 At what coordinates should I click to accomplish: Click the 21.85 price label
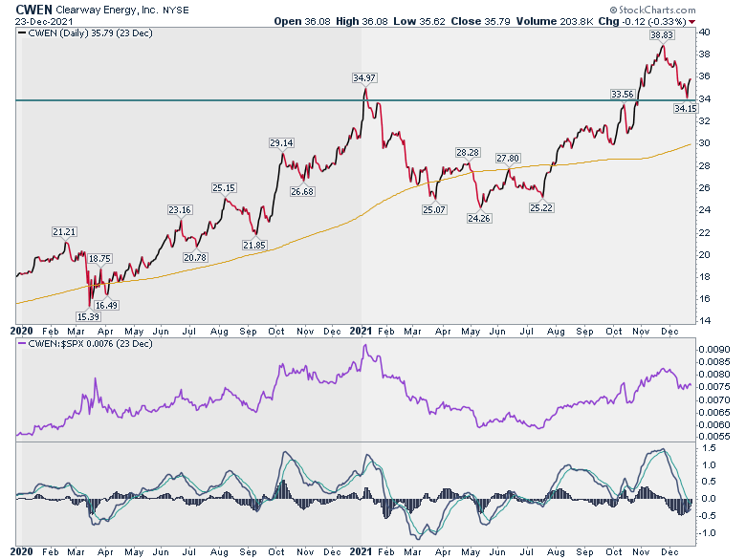pos(254,245)
